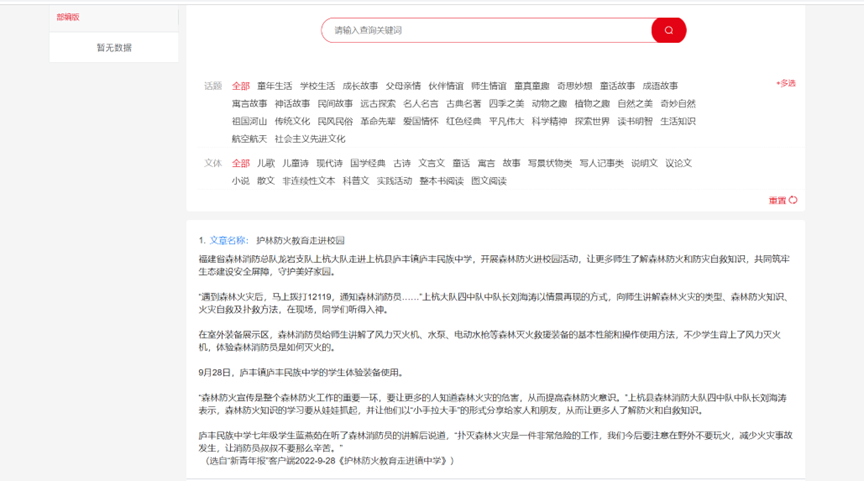The width and height of the screenshot is (864, 481).
Task: Click the red search magnifier button
Action: click(x=668, y=30)
